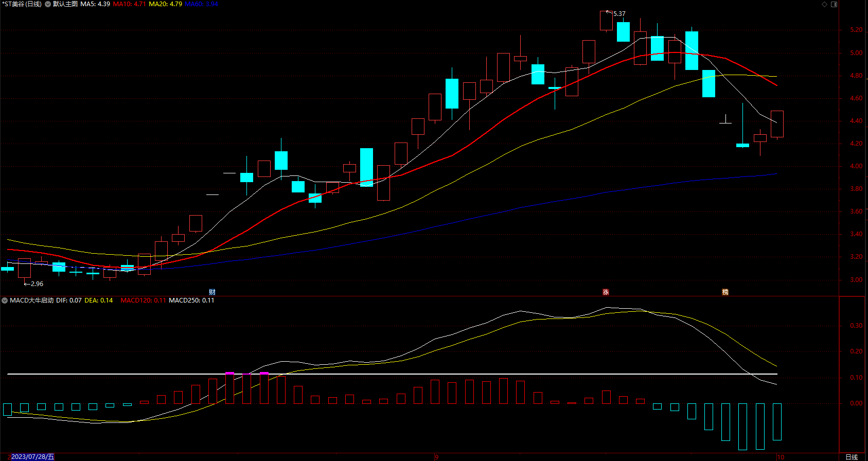The width and height of the screenshot is (868, 461).
Task: Click the magenta-topped MACD bar, leftmost one
Action: pos(229,388)
